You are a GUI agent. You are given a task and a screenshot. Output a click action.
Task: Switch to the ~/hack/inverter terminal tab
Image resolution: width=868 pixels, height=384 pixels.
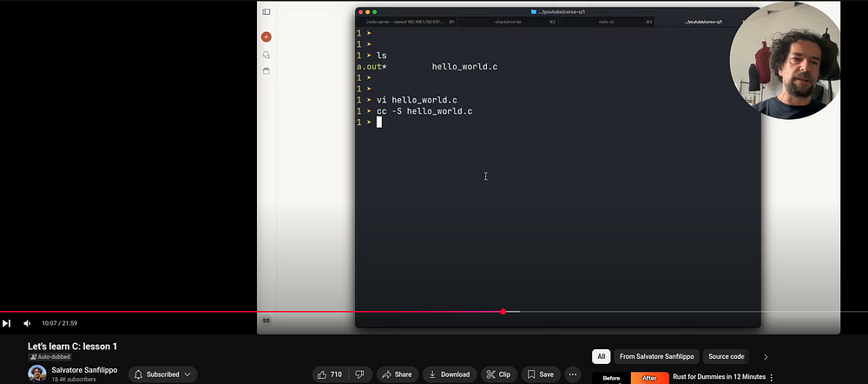click(508, 22)
